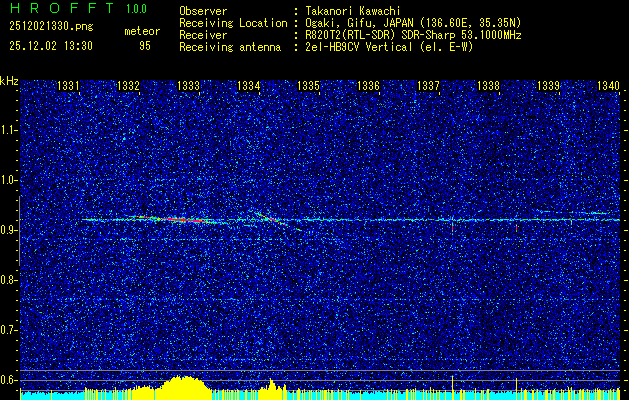Click the yellow power peak after 1334
The image size is (629, 400).
pyautogui.click(x=272, y=387)
